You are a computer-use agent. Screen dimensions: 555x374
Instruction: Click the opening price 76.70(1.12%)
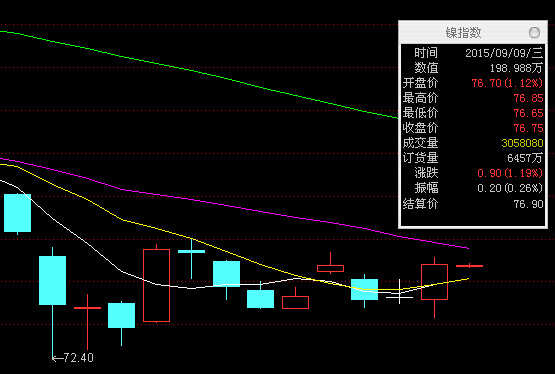coord(507,83)
